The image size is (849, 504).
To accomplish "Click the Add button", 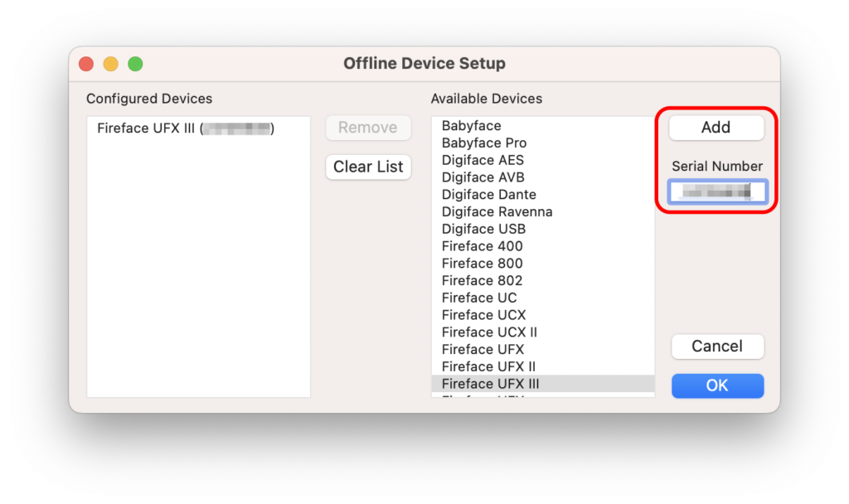I will (x=716, y=127).
